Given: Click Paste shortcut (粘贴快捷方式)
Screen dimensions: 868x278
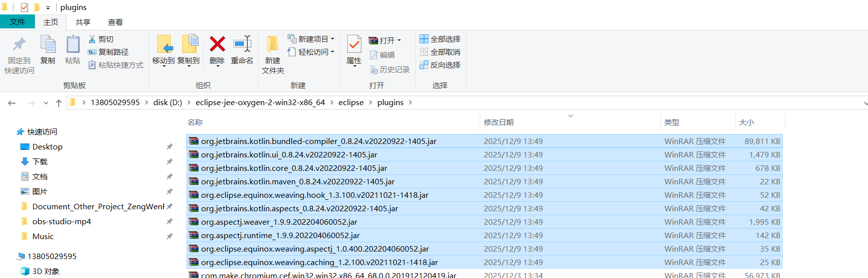Looking at the screenshot, I should [x=116, y=65].
